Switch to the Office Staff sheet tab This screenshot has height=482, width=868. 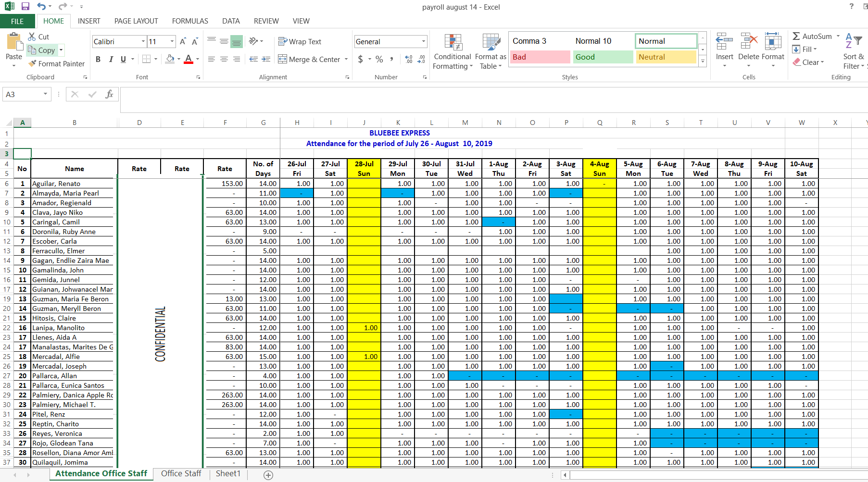click(x=181, y=474)
